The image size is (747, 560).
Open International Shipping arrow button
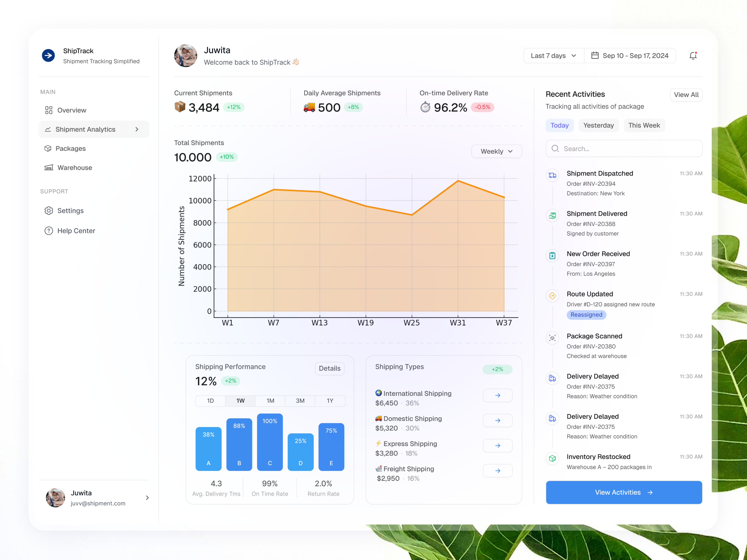497,395
